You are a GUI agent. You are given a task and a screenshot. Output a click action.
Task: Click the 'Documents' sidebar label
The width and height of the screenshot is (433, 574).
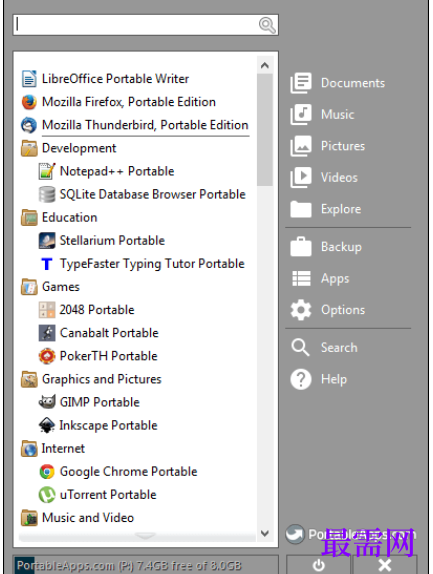[x=353, y=83]
